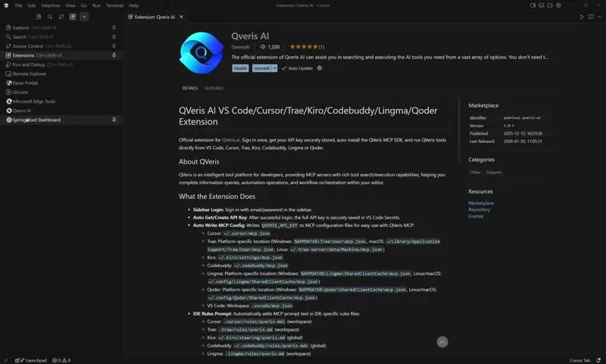Image resolution: width=606 pixels, height=364 pixels.
Task: Open the Run menu
Action: [x=97, y=5]
